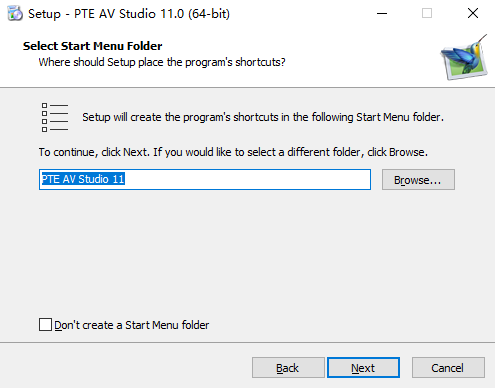The image size is (495, 388).
Task: Go Back to the previous setup step
Action: (x=288, y=368)
